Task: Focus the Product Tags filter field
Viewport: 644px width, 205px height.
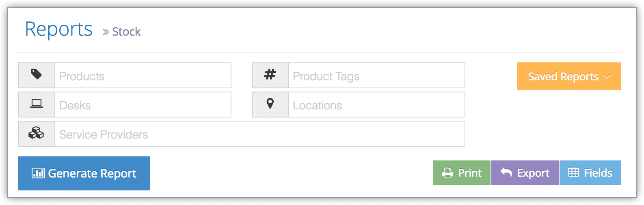Action: click(x=377, y=75)
